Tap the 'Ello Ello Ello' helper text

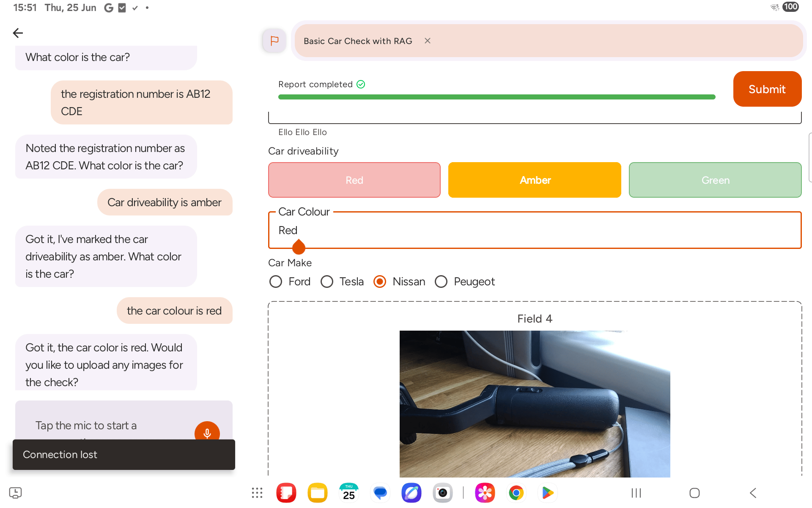302,132
